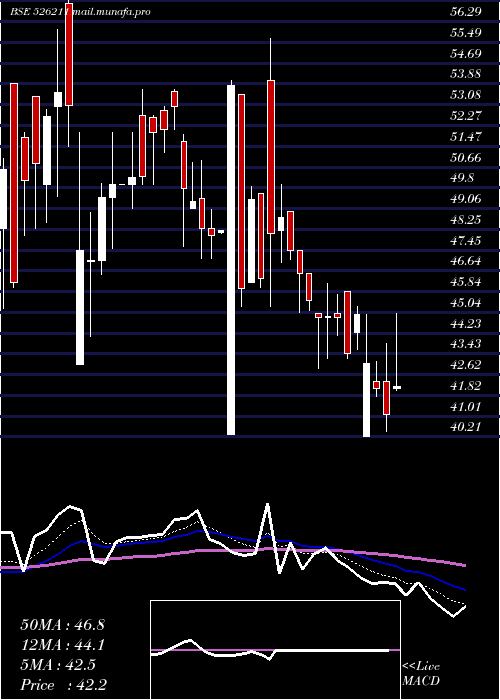Click the 45.04 price axis label
Viewport: 500px width, 700px height.
tap(466, 303)
